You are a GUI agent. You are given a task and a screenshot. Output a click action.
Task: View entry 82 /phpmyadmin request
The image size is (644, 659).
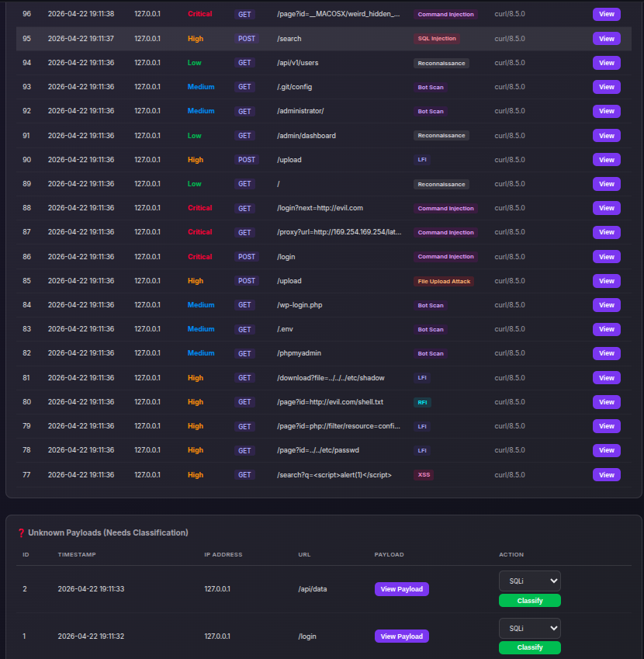coord(606,353)
